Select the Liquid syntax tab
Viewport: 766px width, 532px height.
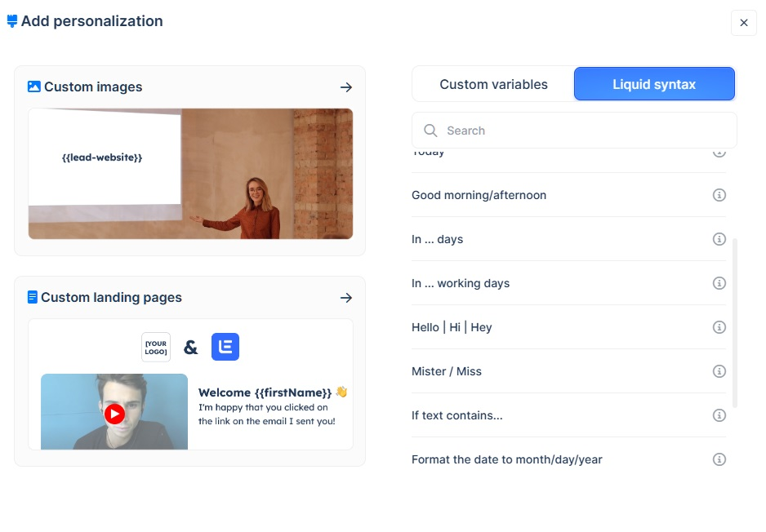(654, 84)
